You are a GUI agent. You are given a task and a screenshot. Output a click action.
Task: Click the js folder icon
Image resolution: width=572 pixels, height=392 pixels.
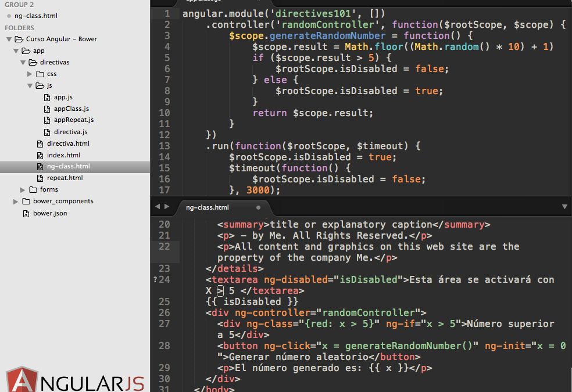click(40, 85)
